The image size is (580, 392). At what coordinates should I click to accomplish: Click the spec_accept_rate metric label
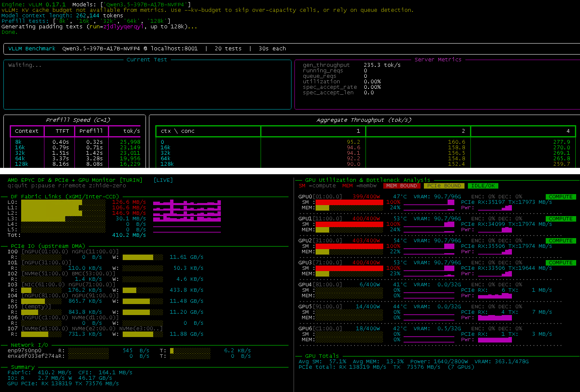point(330,87)
